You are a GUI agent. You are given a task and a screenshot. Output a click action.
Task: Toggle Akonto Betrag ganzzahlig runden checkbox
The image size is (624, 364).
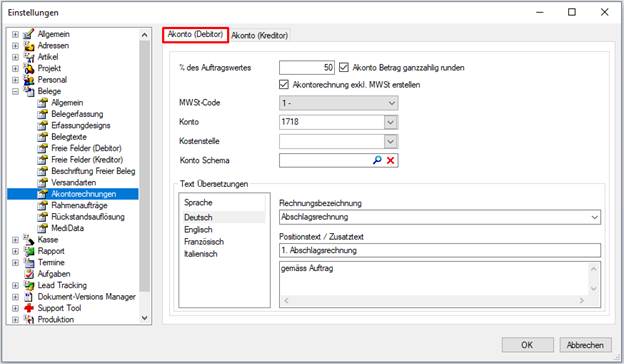(344, 67)
